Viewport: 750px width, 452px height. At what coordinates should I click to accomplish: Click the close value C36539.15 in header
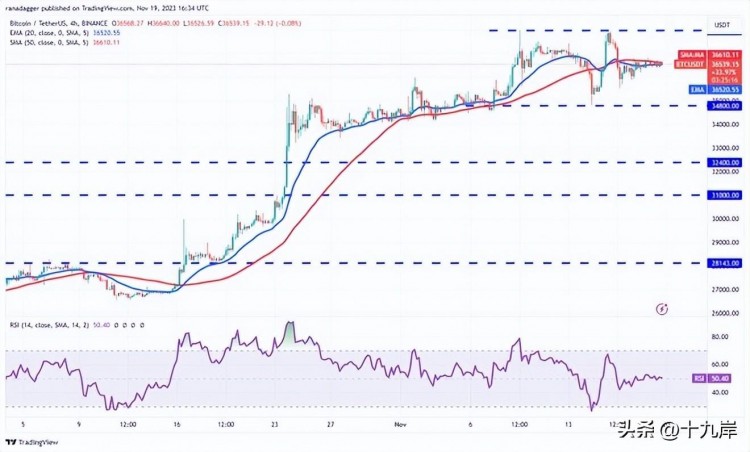[233, 23]
